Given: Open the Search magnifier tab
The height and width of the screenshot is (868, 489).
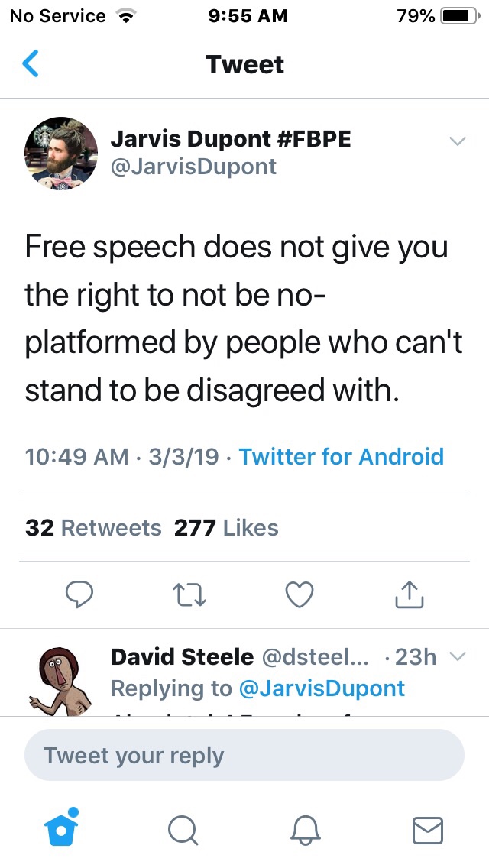Looking at the screenshot, I should 183,830.
